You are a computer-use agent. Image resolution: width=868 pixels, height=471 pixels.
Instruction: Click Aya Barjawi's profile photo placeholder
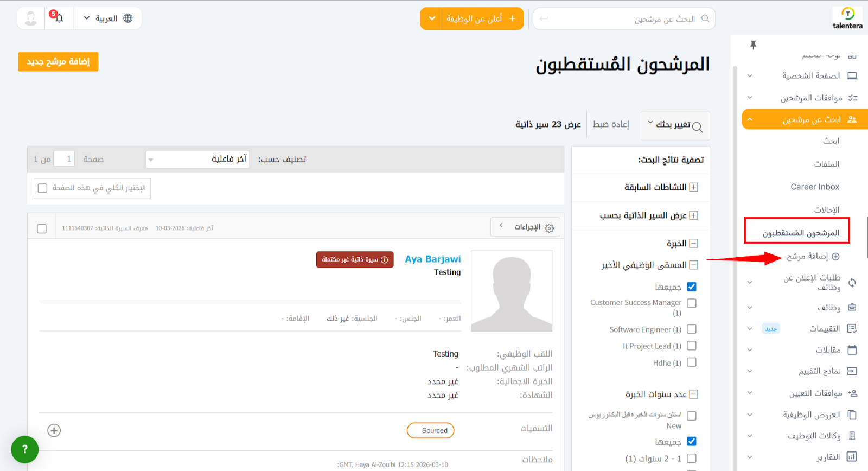click(x=511, y=291)
